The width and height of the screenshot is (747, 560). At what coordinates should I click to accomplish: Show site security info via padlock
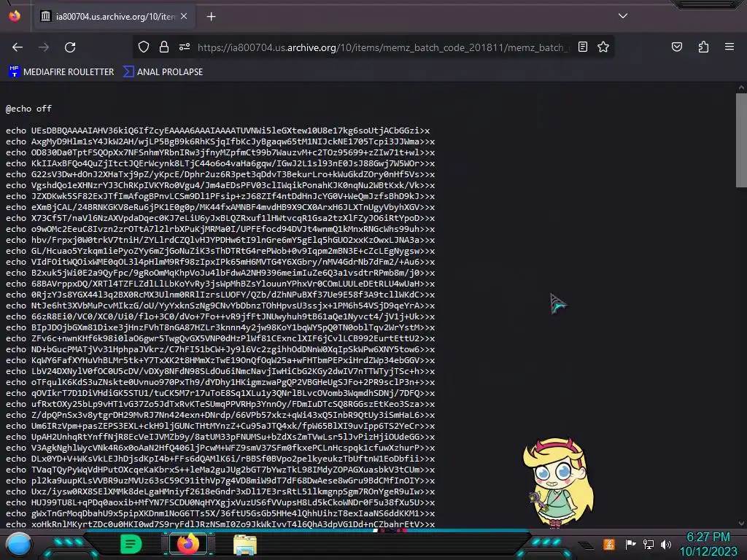coord(164,47)
